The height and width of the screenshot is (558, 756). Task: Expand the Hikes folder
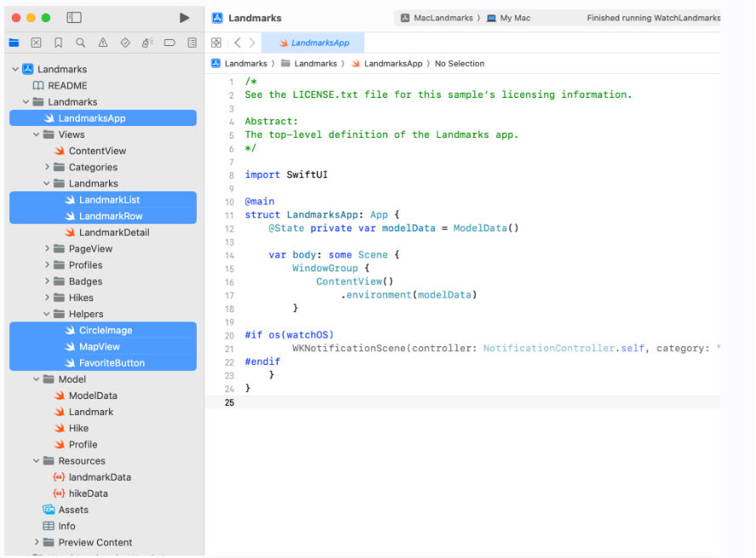pos(48,298)
